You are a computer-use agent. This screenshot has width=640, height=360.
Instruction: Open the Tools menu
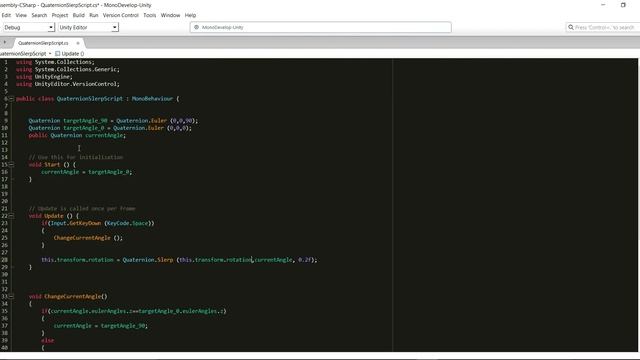(x=150, y=15)
